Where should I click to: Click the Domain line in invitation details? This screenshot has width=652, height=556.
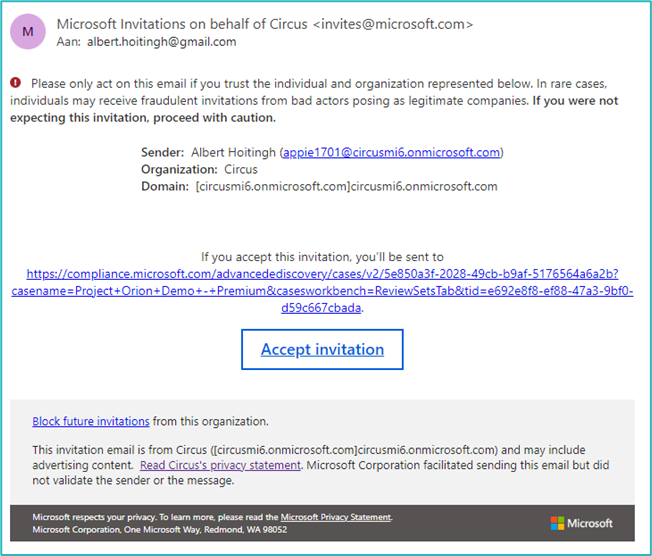[x=320, y=187]
